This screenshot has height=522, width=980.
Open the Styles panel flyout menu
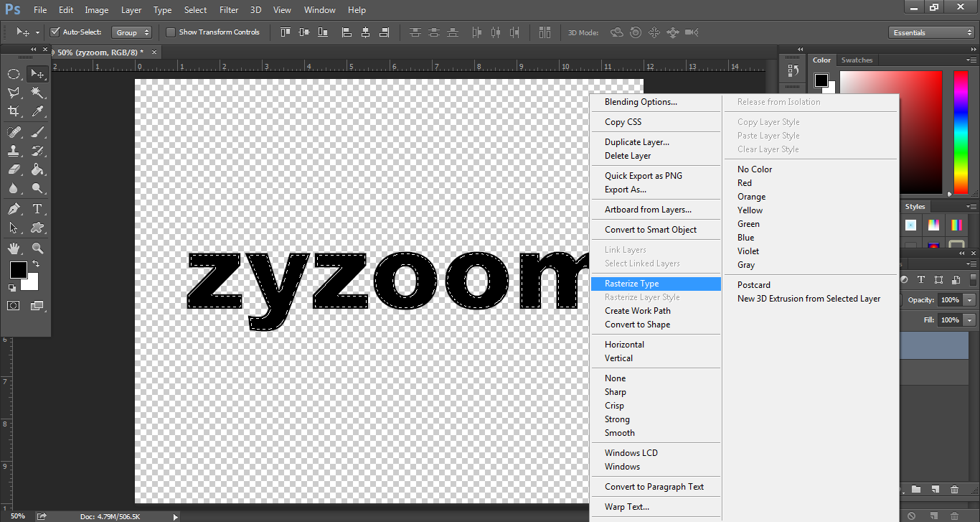(971, 207)
